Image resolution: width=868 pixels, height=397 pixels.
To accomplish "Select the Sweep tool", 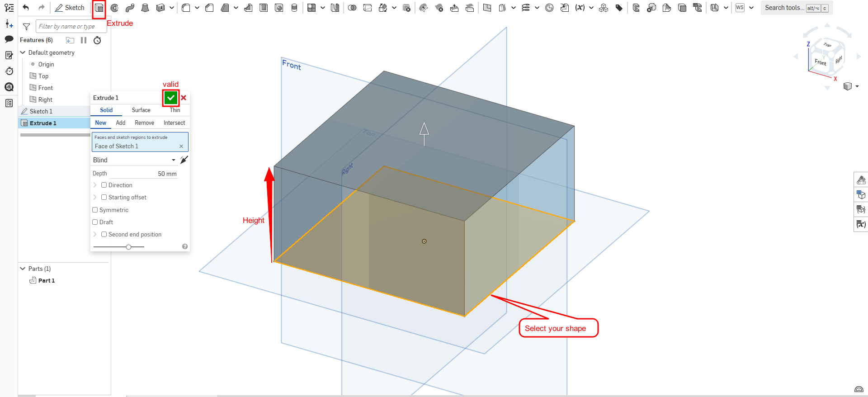I will pyautogui.click(x=130, y=8).
